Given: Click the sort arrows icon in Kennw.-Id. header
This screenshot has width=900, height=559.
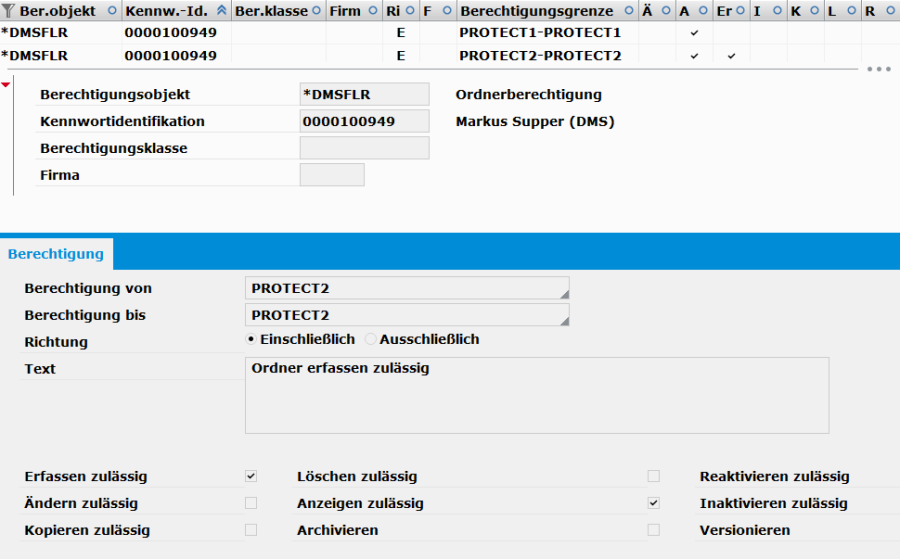Looking at the screenshot, I should 222,10.
